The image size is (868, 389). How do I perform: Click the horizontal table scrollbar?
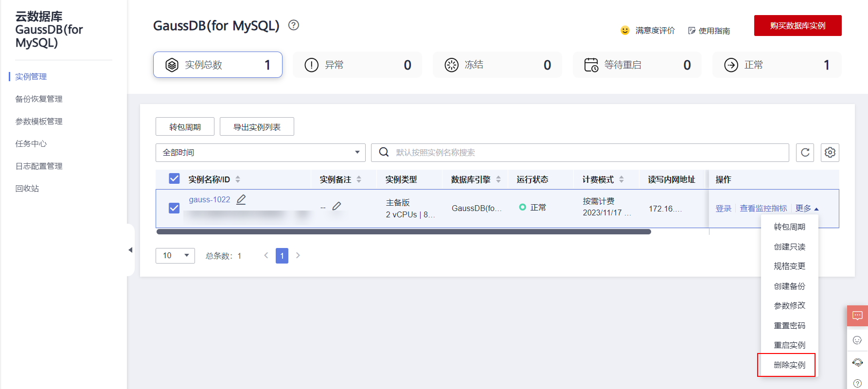coord(404,232)
